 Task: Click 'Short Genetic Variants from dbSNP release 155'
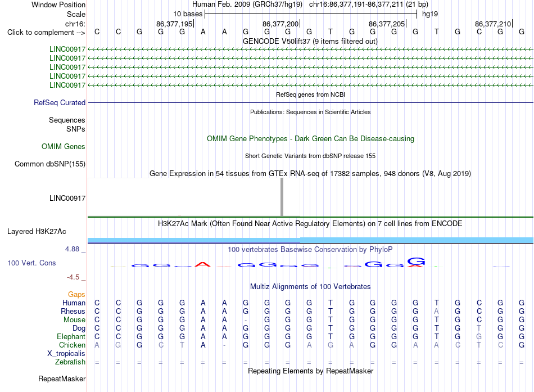[310, 156]
